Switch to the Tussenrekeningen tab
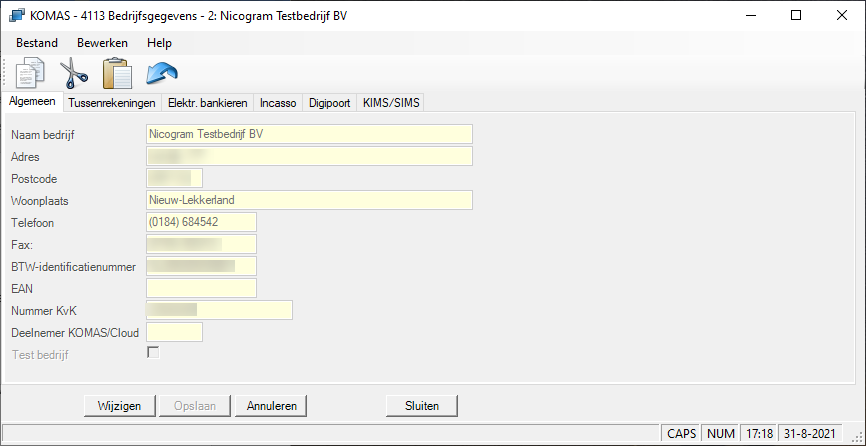 point(113,103)
